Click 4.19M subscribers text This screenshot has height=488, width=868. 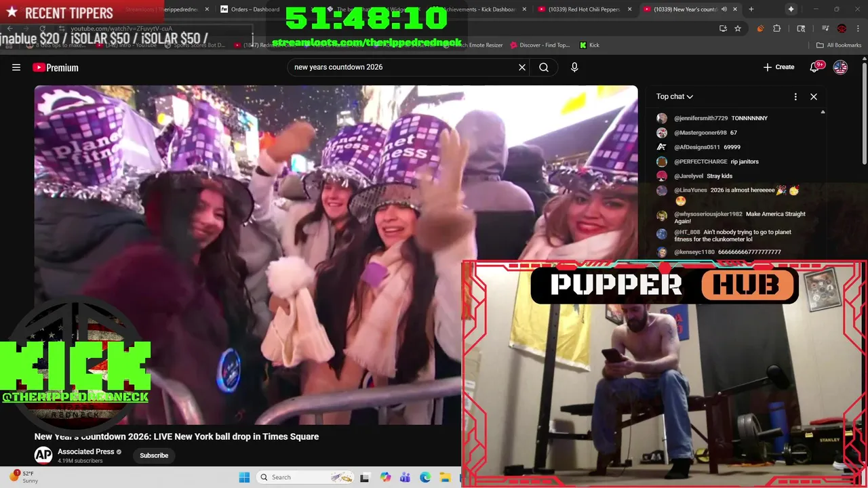coord(80,461)
